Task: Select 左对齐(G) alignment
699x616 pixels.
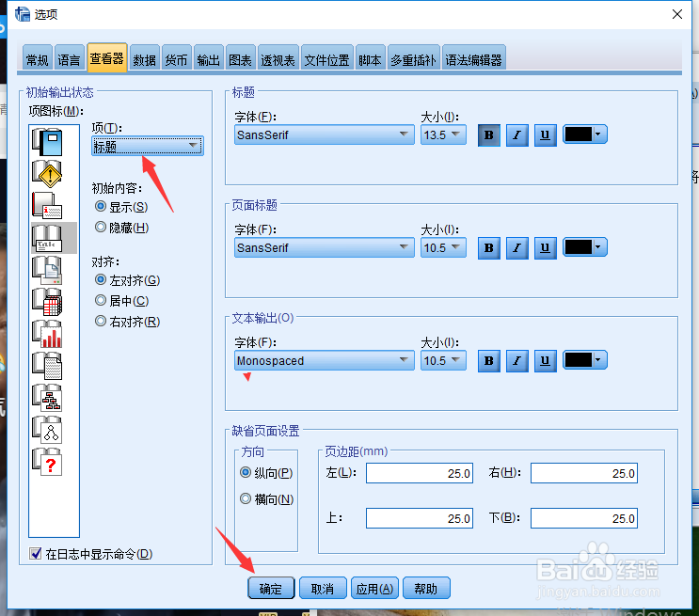Action: 128,280
